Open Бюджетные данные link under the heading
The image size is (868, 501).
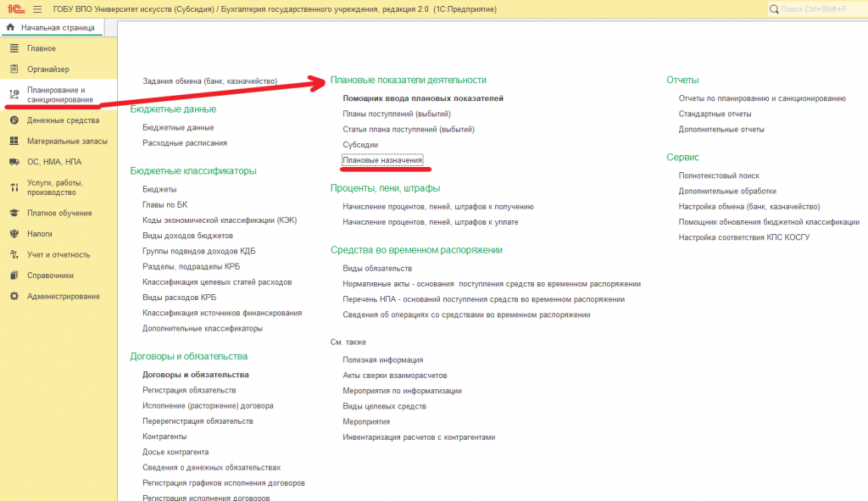tap(178, 127)
